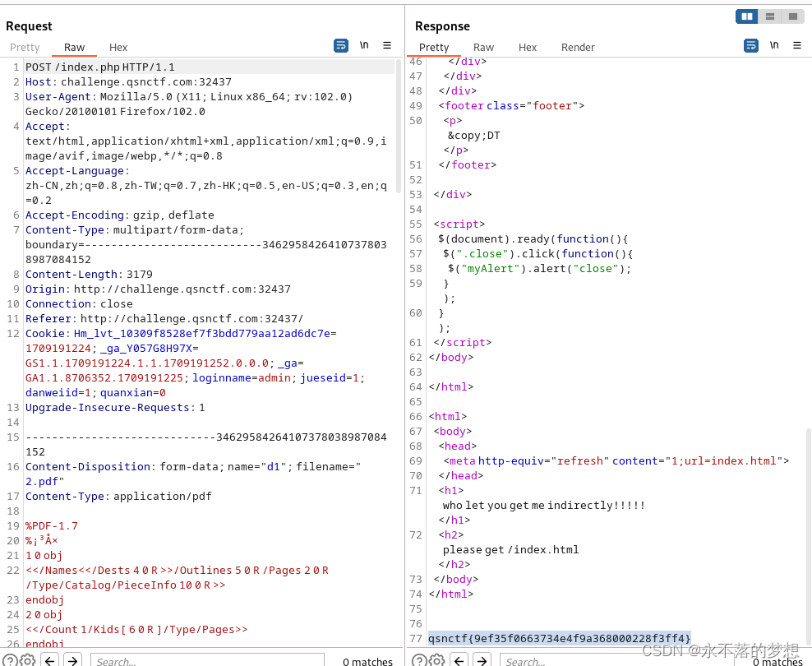This screenshot has width=812, height=666.
Task: Open Request search settings gear
Action: 27,660
